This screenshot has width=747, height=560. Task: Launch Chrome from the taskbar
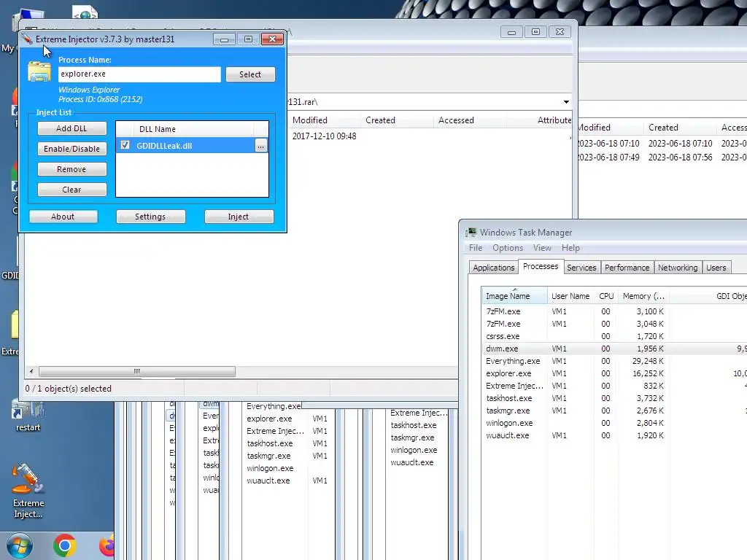pos(65,546)
